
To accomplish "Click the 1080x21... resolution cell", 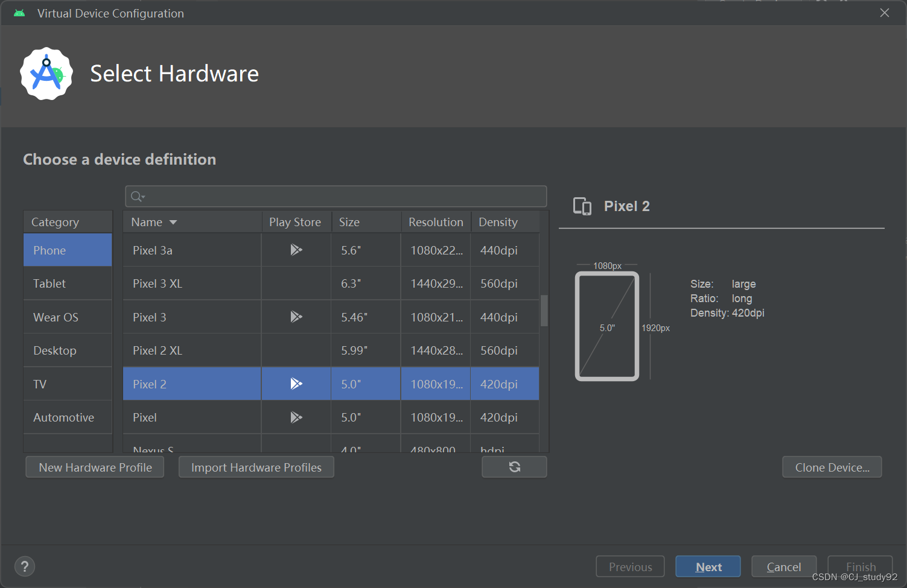I will point(436,317).
